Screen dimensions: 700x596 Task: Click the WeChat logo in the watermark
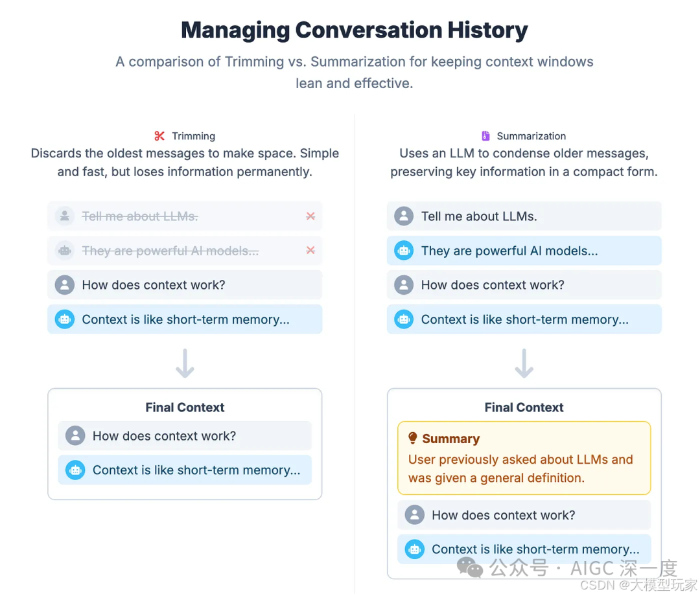[x=470, y=567]
